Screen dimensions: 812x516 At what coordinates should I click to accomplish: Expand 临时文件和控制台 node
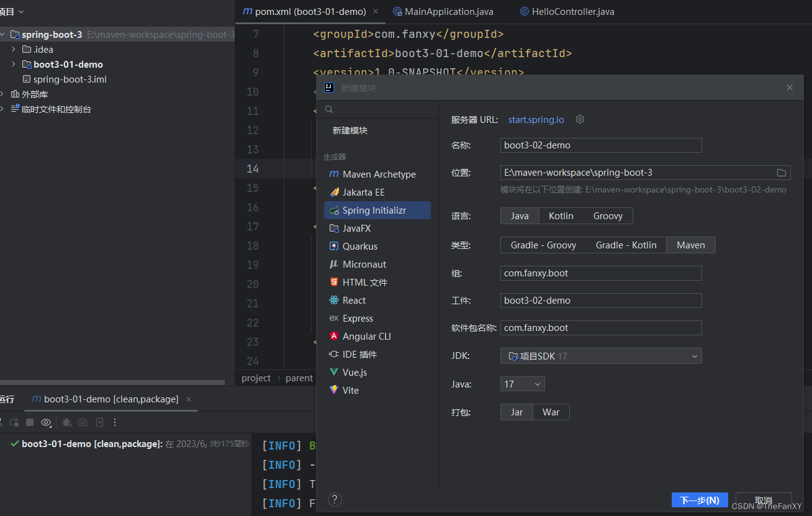pos(2,109)
